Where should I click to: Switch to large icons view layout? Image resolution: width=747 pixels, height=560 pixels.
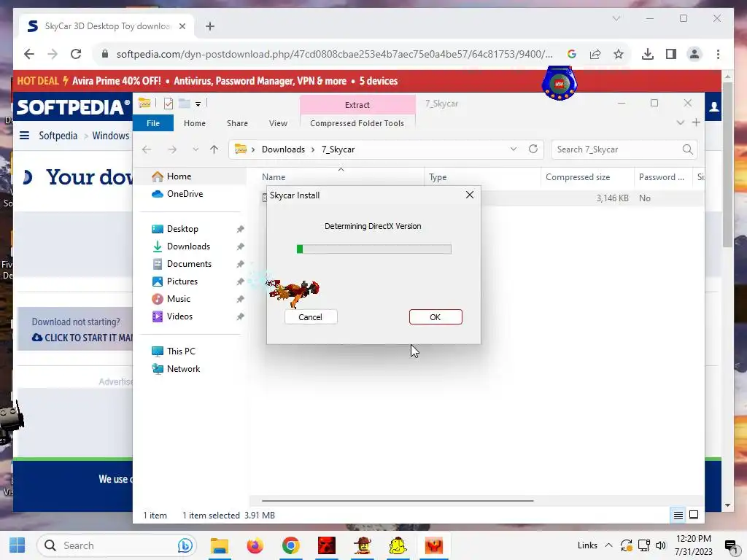694,516
